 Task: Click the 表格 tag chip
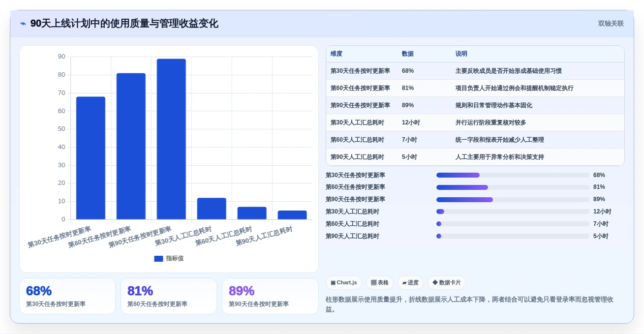[x=380, y=283]
